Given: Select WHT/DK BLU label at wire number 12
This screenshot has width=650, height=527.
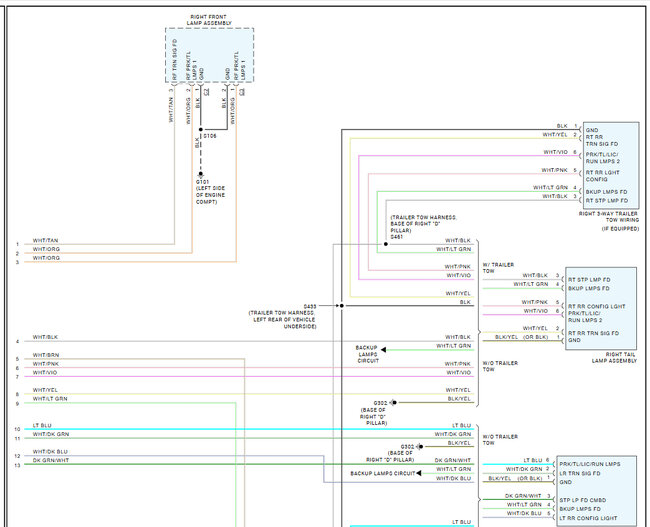Looking at the screenshot, I should [50, 452].
